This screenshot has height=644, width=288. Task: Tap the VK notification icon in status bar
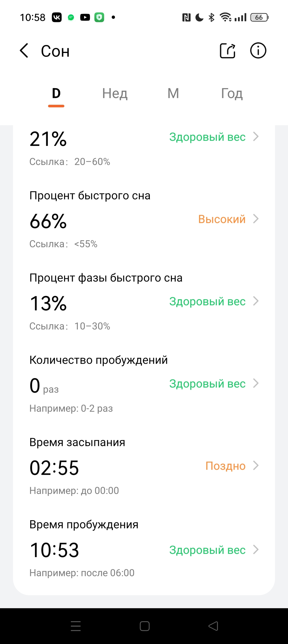57,17
